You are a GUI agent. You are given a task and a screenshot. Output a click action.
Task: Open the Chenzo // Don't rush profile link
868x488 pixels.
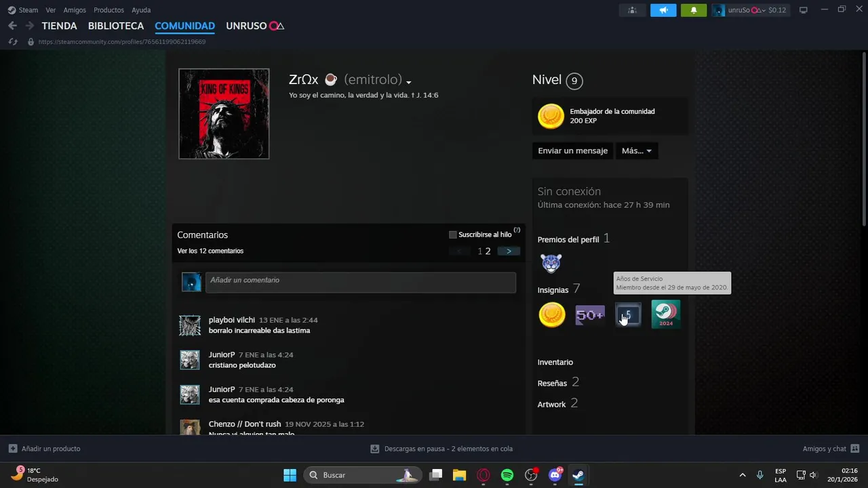pos(245,424)
